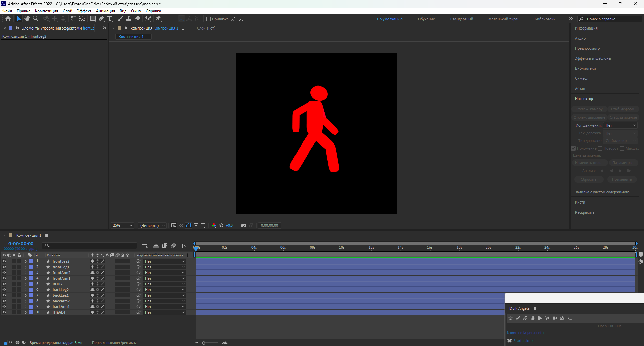Open the Файл menu
This screenshot has height=346, width=644.
coord(7,11)
